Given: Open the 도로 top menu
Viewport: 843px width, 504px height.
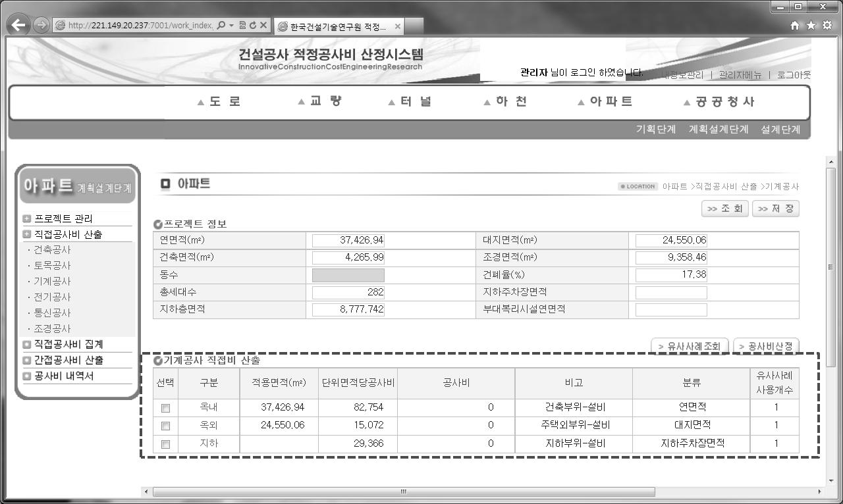Looking at the screenshot, I should tap(220, 101).
